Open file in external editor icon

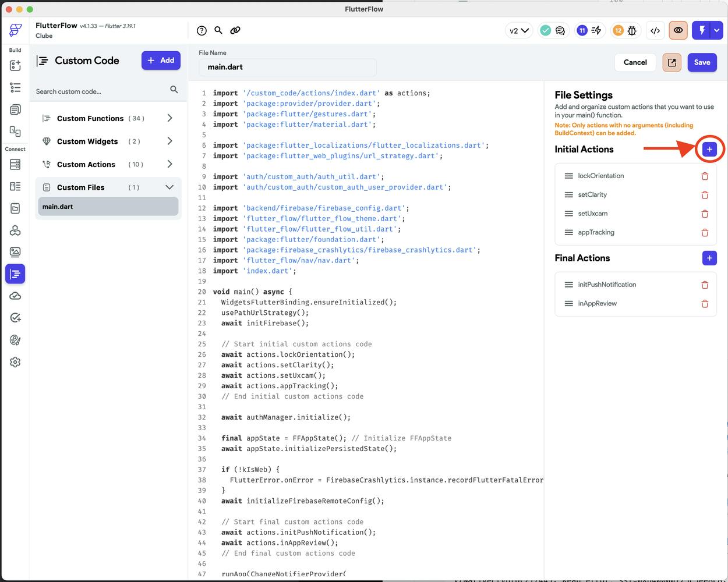pos(672,62)
